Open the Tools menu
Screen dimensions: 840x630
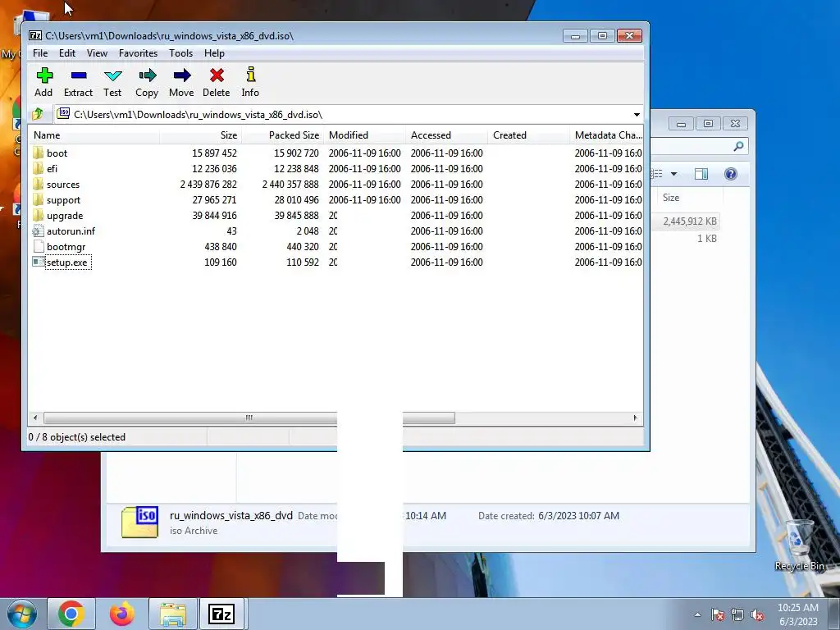[180, 53]
